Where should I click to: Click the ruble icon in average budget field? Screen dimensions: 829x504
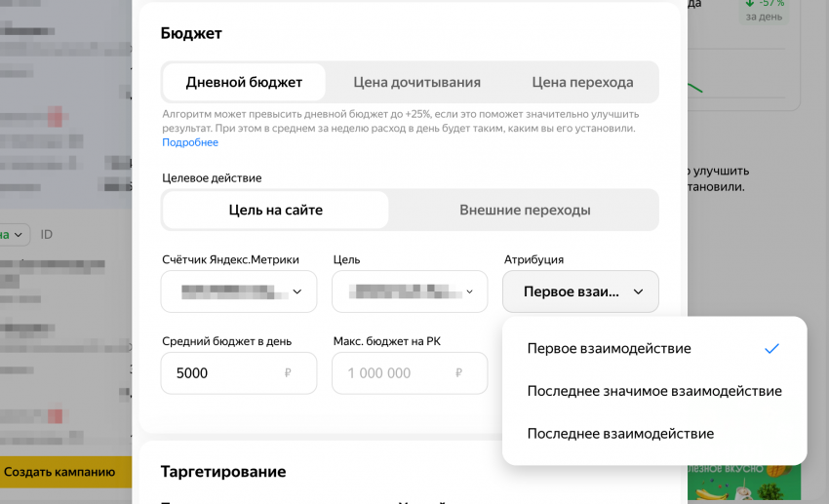288,373
